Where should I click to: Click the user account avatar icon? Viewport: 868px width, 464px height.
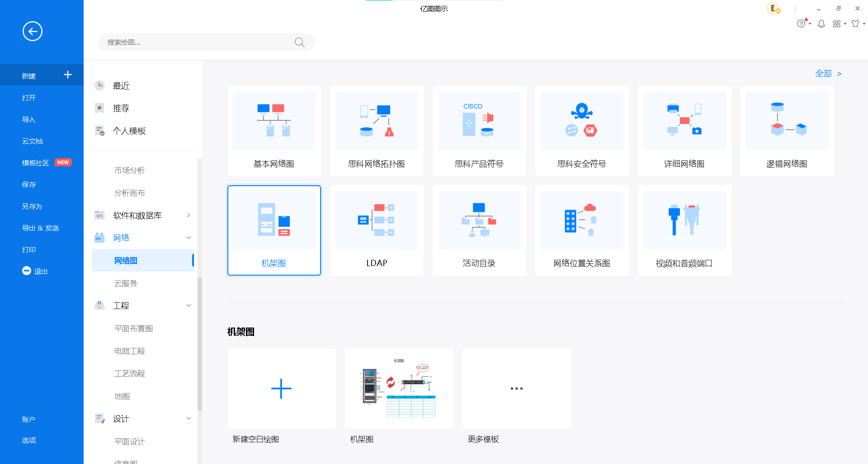pyautogui.click(x=773, y=9)
